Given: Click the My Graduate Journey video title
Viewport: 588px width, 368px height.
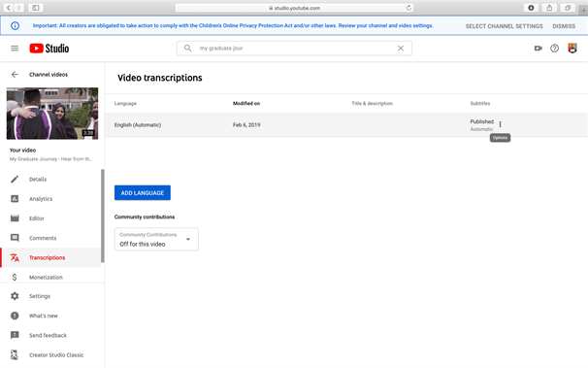Looking at the screenshot, I should pos(50,159).
